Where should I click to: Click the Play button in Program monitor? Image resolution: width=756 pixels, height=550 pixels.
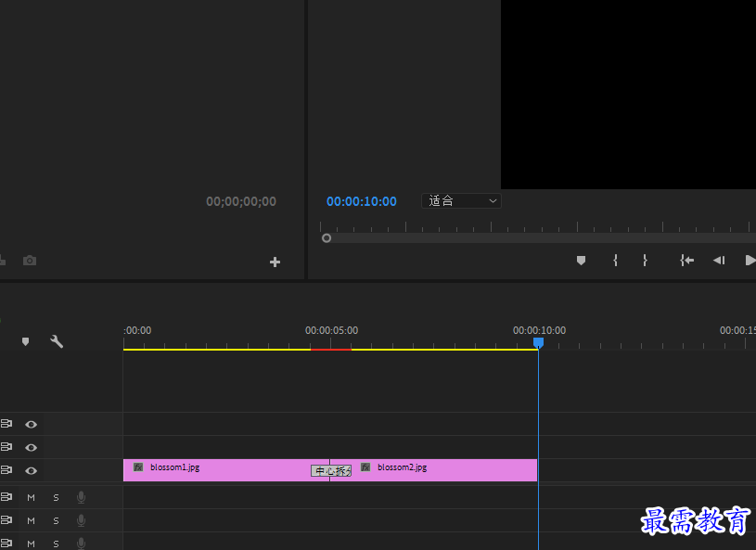[750, 261]
